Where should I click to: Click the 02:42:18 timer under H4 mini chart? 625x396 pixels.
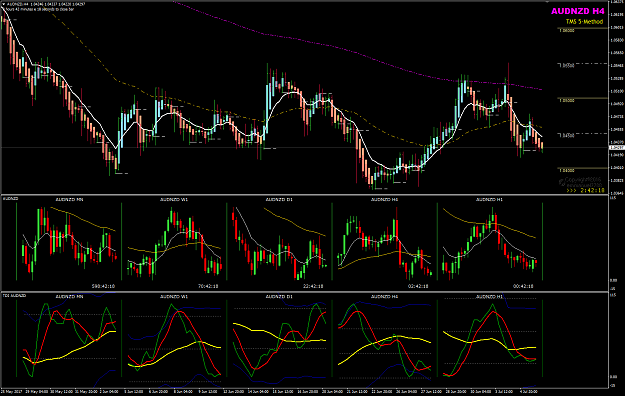(x=418, y=286)
